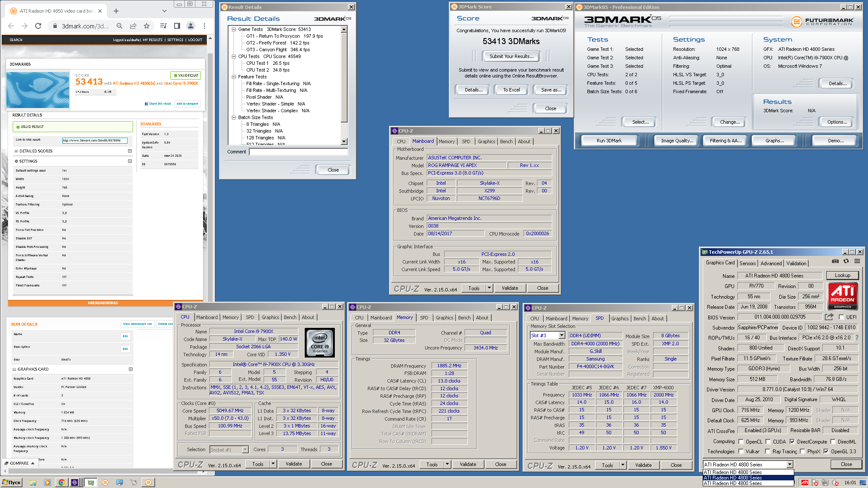868x488 pixels.
Task: Toggle the DirectML checkbox
Action: point(832,441)
